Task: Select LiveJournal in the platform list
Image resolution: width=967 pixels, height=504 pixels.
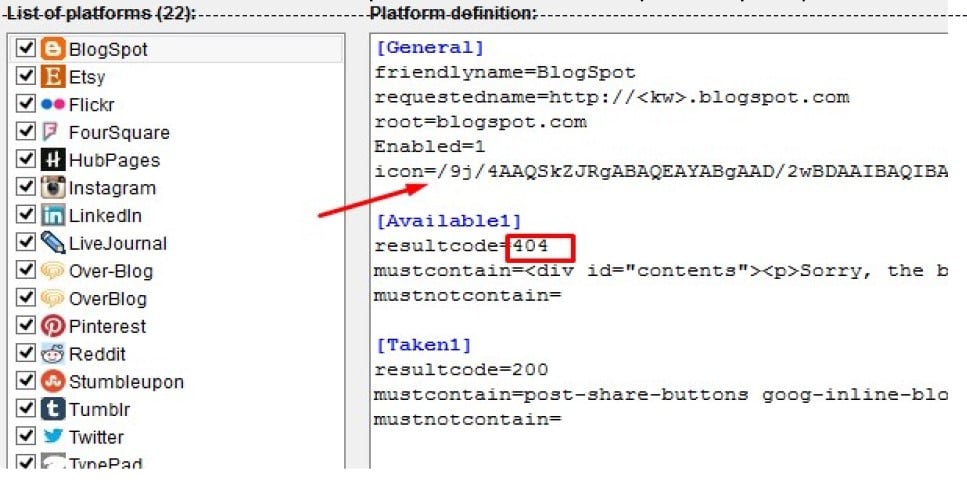Action: (x=118, y=244)
